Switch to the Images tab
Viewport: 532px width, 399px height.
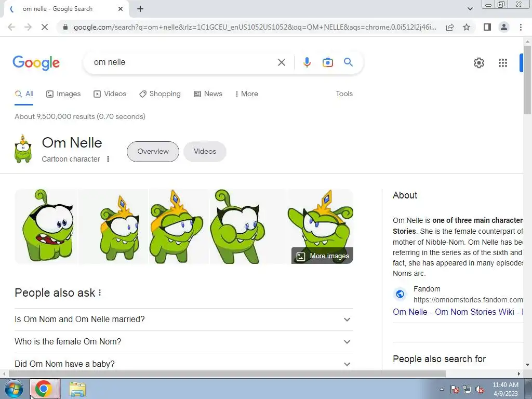click(x=63, y=94)
